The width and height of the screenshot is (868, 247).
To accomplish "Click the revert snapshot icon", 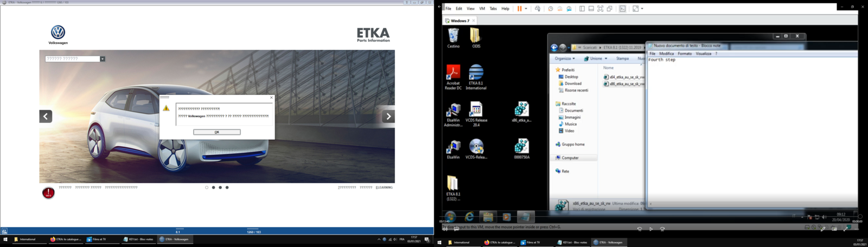I will (559, 9).
